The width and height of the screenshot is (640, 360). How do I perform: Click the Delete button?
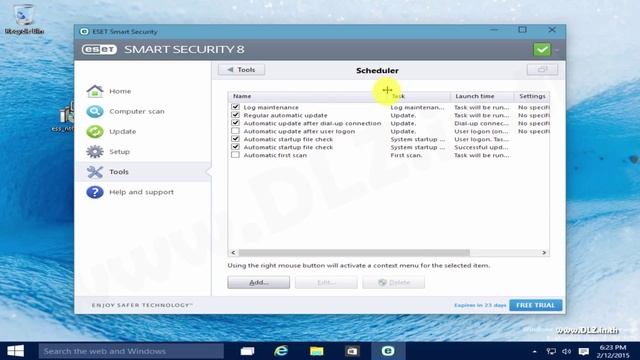(393, 282)
